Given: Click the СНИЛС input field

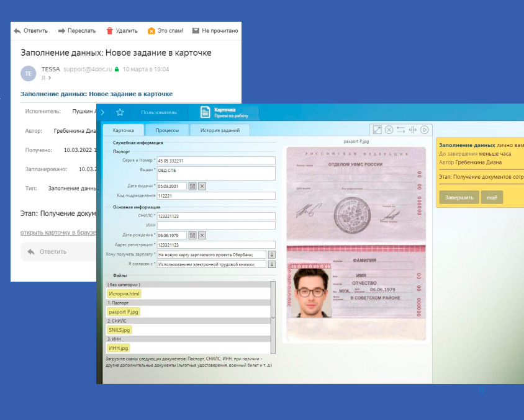Looking at the screenshot, I should click(215, 216).
